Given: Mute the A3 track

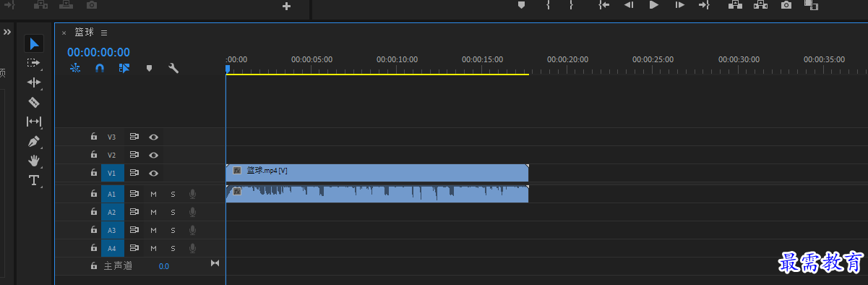Looking at the screenshot, I should (153, 230).
